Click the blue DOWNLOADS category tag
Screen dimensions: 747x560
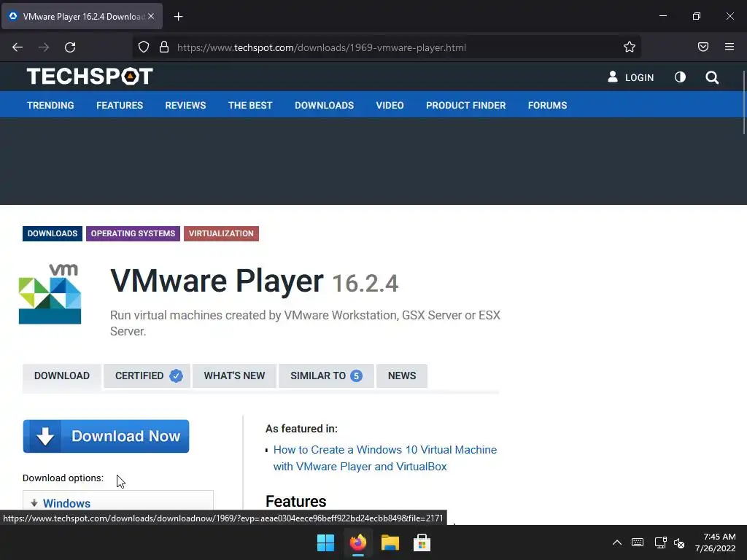click(x=53, y=233)
